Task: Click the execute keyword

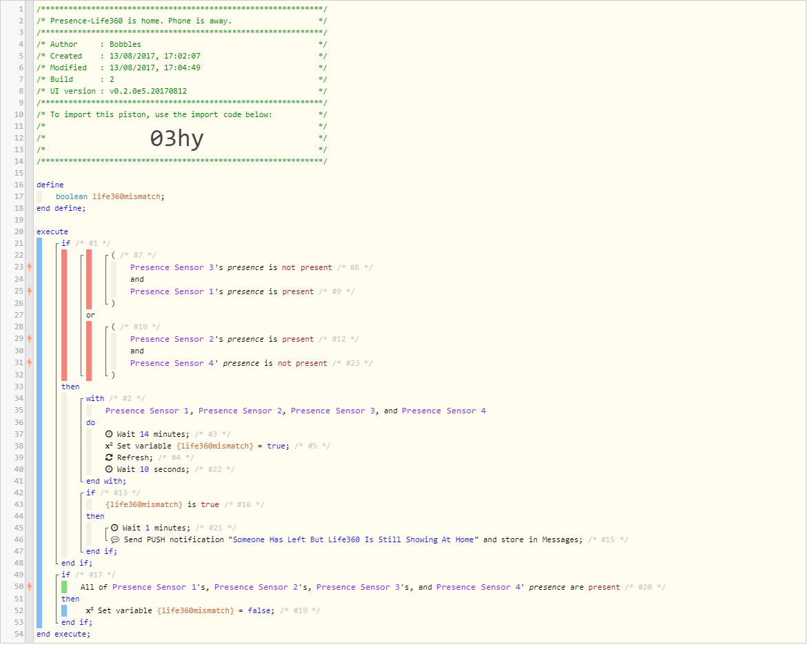Action: tap(52, 232)
